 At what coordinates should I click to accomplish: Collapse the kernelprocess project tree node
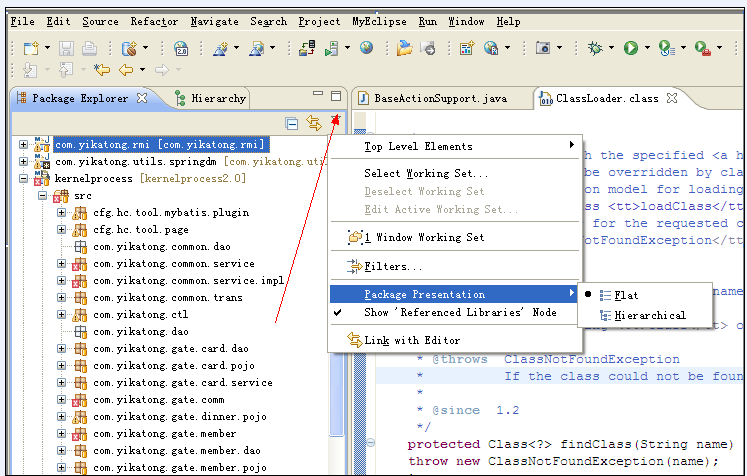[24, 178]
